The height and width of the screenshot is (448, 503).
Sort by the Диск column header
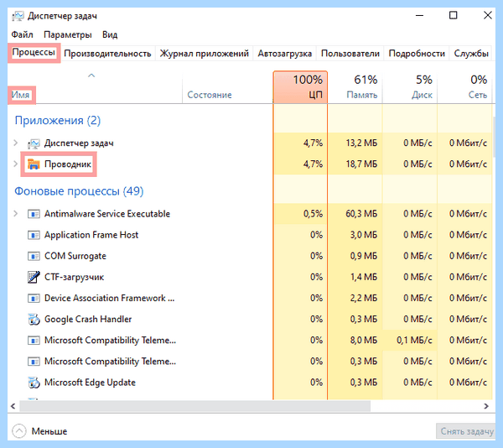point(410,87)
